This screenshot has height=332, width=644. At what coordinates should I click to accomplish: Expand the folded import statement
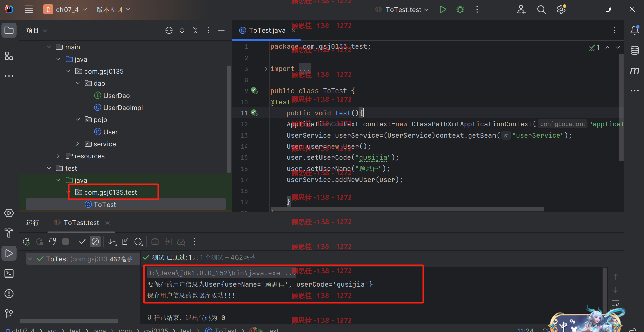coord(266,69)
